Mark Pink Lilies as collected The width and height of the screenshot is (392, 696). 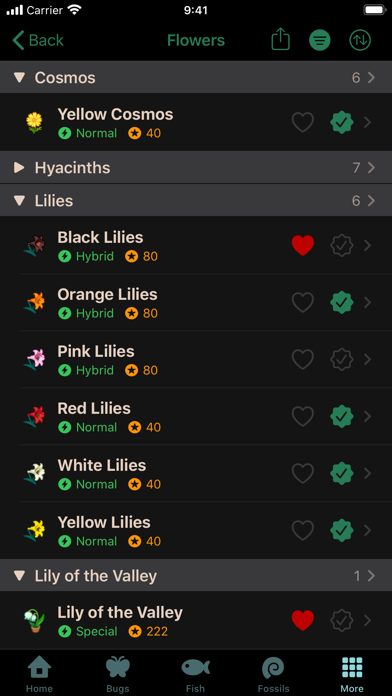(x=342, y=359)
